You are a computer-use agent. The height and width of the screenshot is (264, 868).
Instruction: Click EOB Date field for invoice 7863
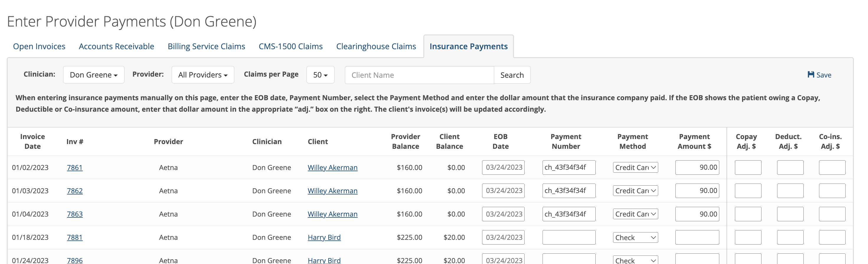(x=503, y=214)
